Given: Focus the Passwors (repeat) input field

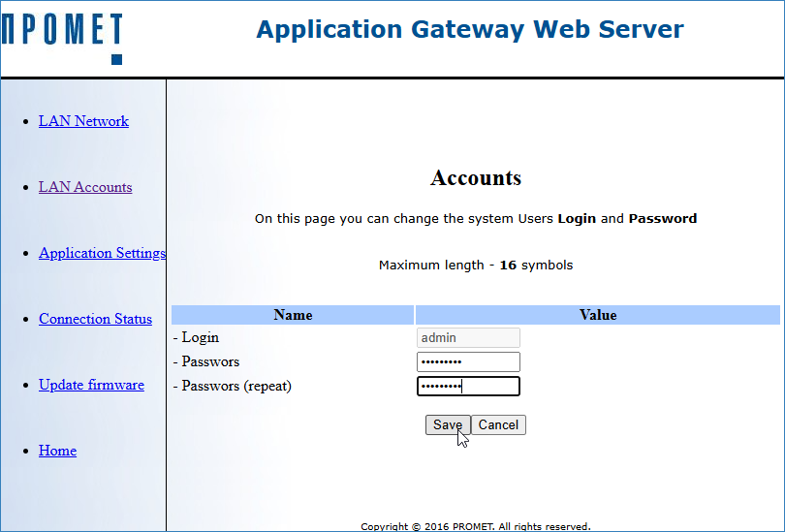Looking at the screenshot, I should click(468, 387).
